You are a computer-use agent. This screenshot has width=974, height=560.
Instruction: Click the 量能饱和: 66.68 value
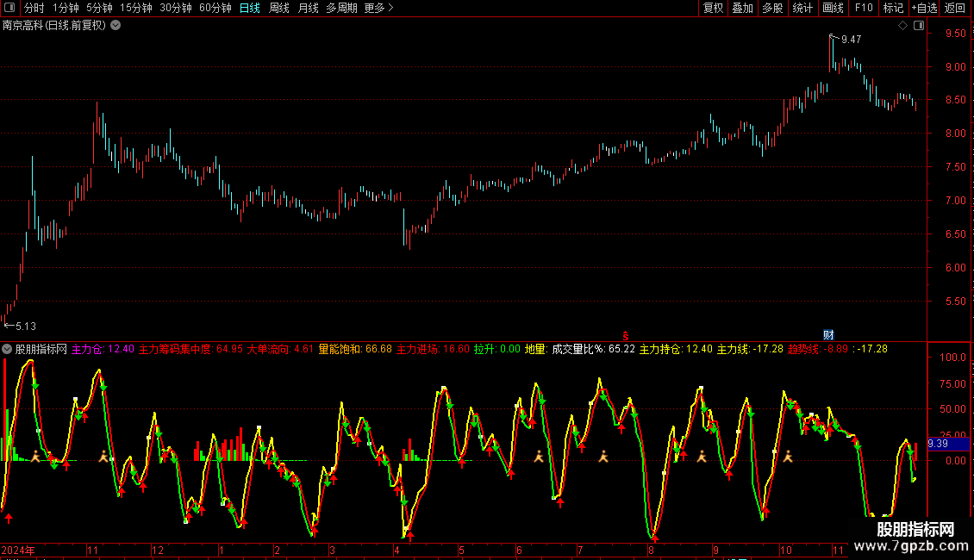pyautogui.click(x=354, y=350)
